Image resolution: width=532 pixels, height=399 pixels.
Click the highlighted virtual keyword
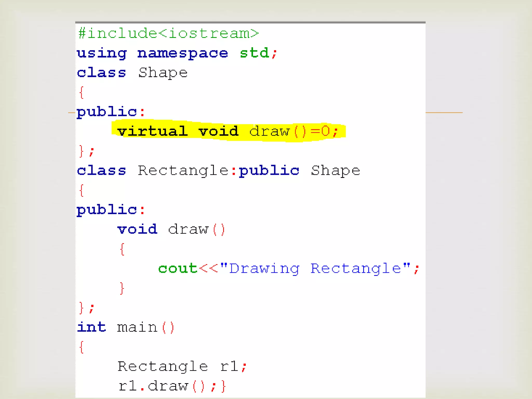click(152, 131)
